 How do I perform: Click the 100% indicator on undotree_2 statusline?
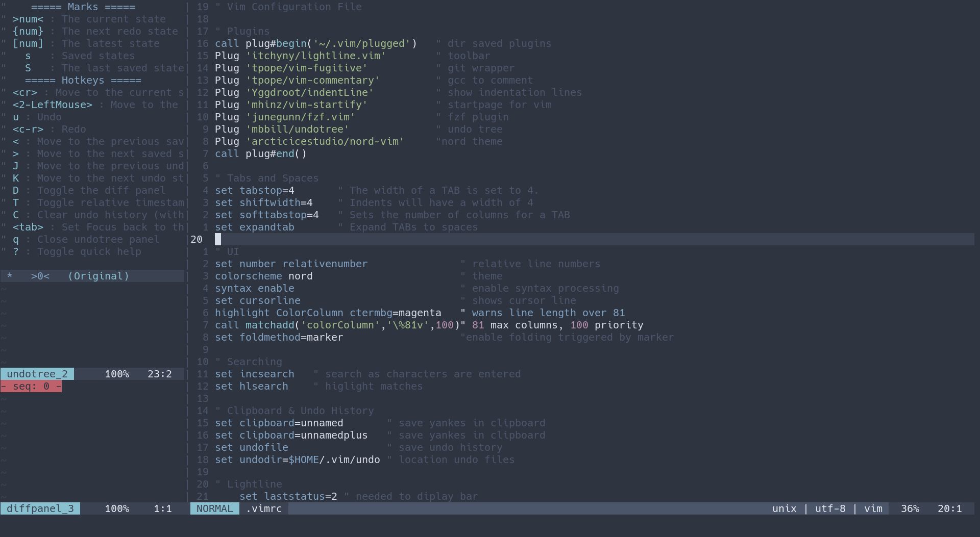(117, 374)
